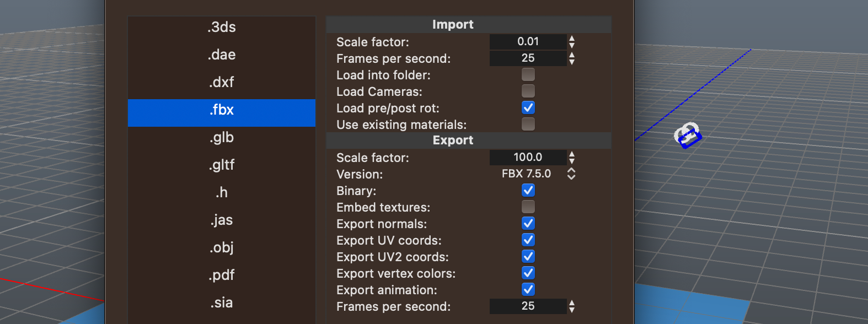Screen dimensions: 868x324
Task: Enable Embed textures checkbox
Action: (x=528, y=207)
